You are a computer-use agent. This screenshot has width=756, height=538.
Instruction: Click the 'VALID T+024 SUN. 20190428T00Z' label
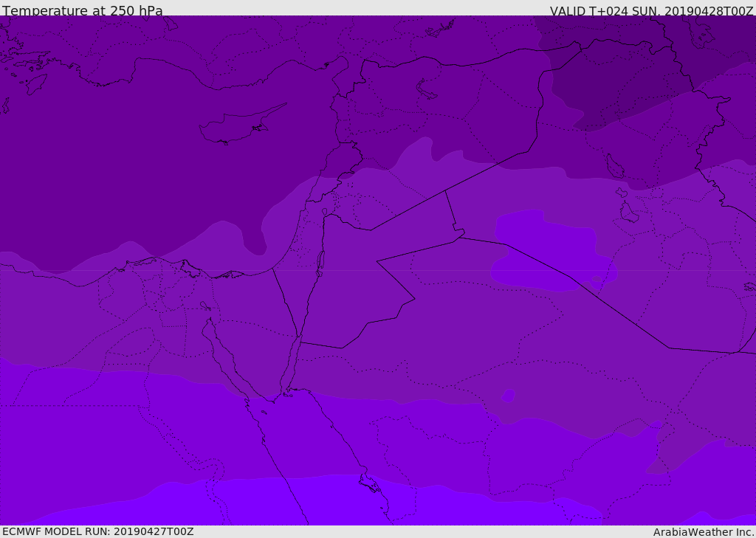pos(651,10)
